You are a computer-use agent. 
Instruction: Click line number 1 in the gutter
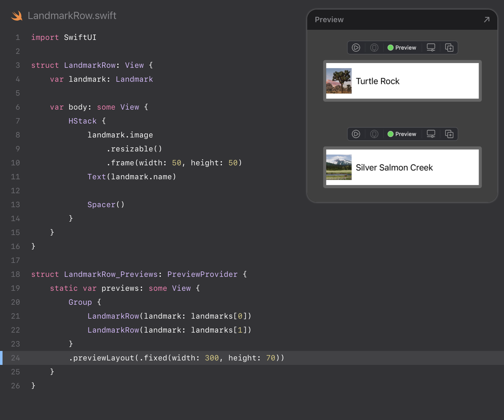pyautogui.click(x=18, y=37)
